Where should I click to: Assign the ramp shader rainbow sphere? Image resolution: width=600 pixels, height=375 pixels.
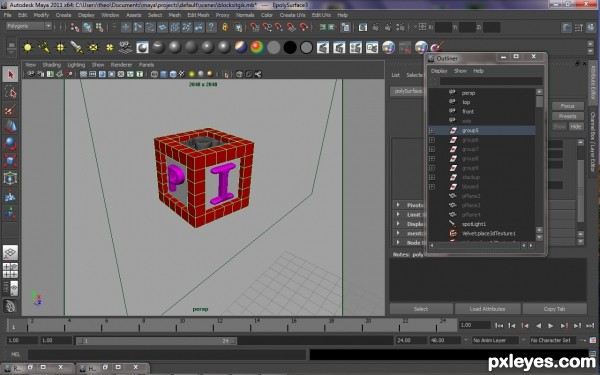tap(257, 47)
